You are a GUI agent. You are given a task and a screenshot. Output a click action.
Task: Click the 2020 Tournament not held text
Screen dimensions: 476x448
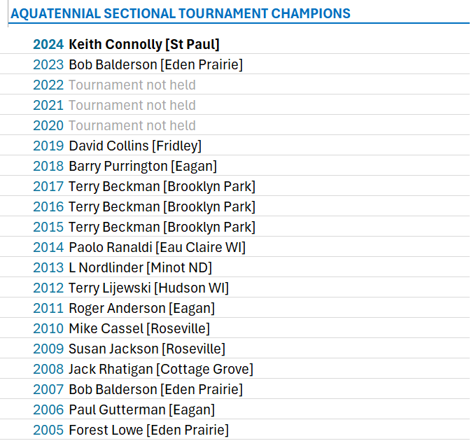tap(114, 126)
